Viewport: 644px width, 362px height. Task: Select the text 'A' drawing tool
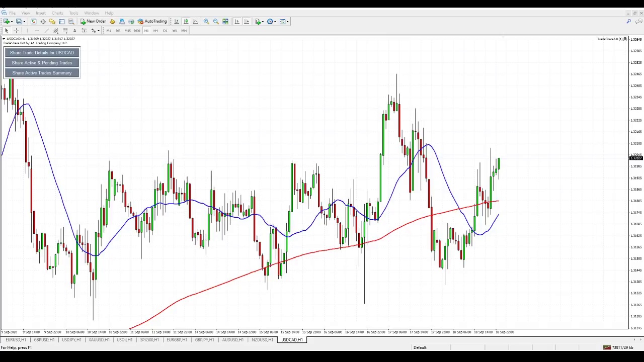74,31
